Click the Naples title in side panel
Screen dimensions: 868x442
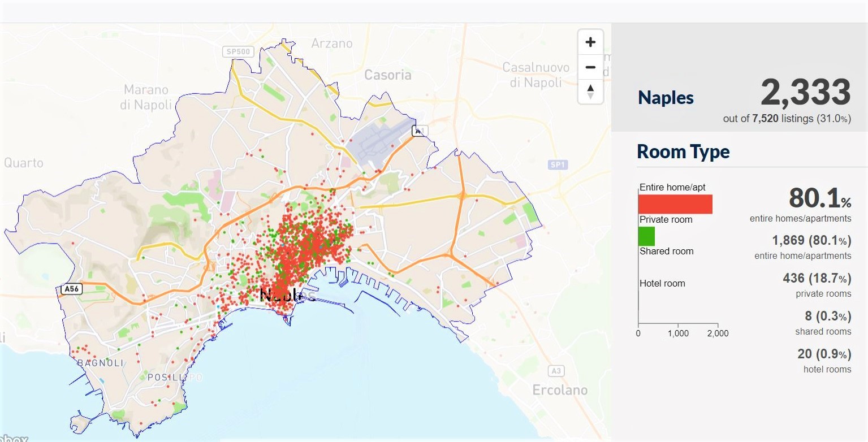click(666, 98)
